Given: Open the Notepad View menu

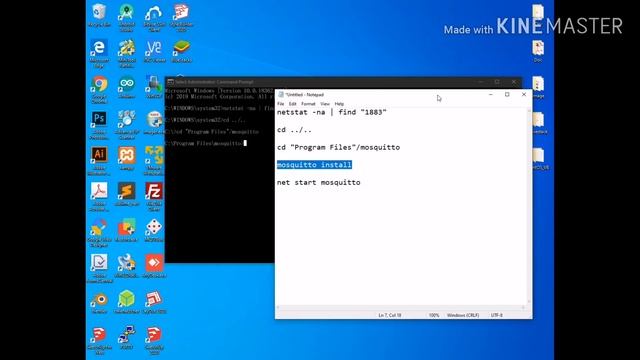Looking at the screenshot, I should 325,104.
